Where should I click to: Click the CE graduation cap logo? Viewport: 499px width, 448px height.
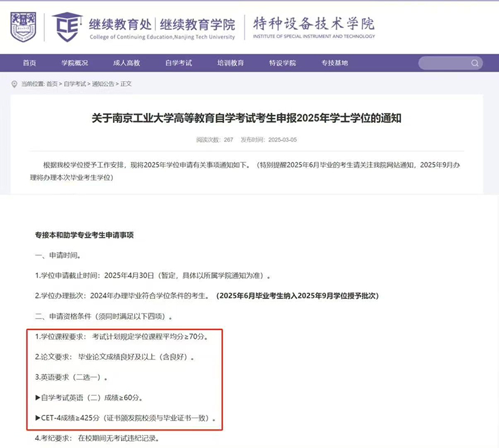coord(67,26)
